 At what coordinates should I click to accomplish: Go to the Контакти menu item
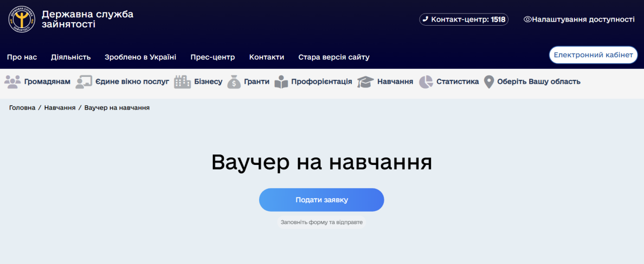(x=267, y=57)
